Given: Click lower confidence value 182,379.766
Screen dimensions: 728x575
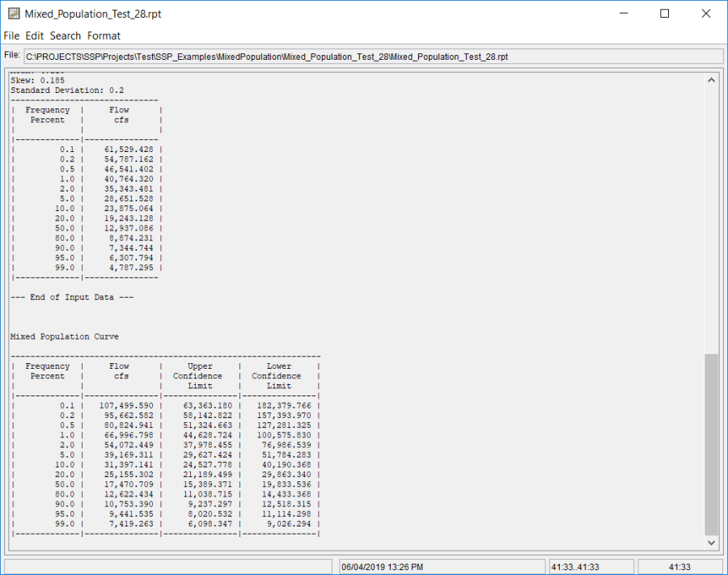Looking at the screenshot, I should click(x=284, y=406).
